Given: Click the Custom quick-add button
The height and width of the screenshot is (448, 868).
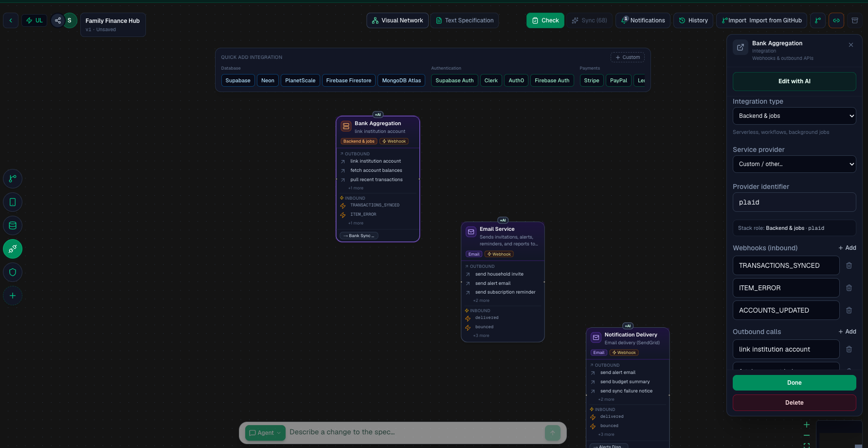Looking at the screenshot, I should [628, 57].
